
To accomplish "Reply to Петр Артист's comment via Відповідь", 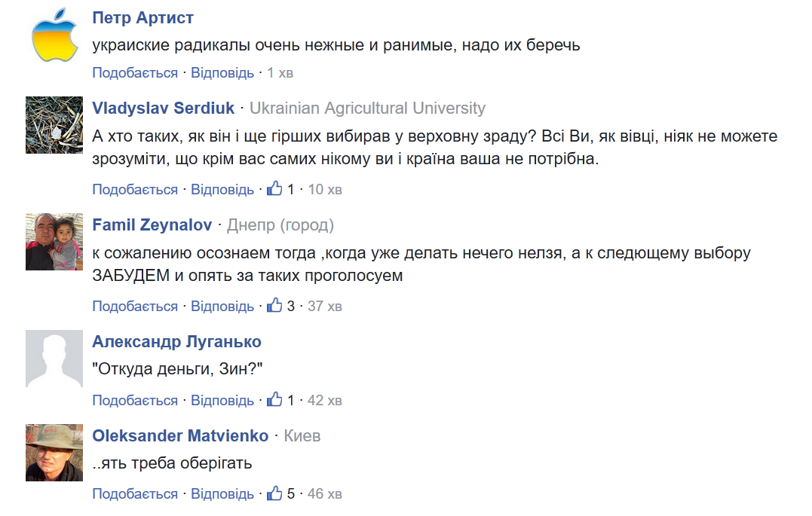I will coord(222,73).
